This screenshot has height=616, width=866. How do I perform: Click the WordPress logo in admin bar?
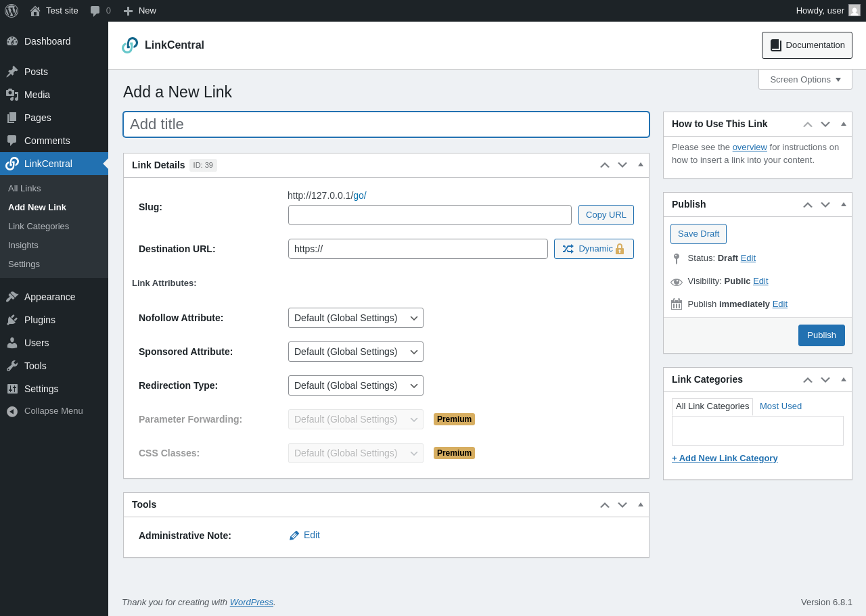coord(12,11)
